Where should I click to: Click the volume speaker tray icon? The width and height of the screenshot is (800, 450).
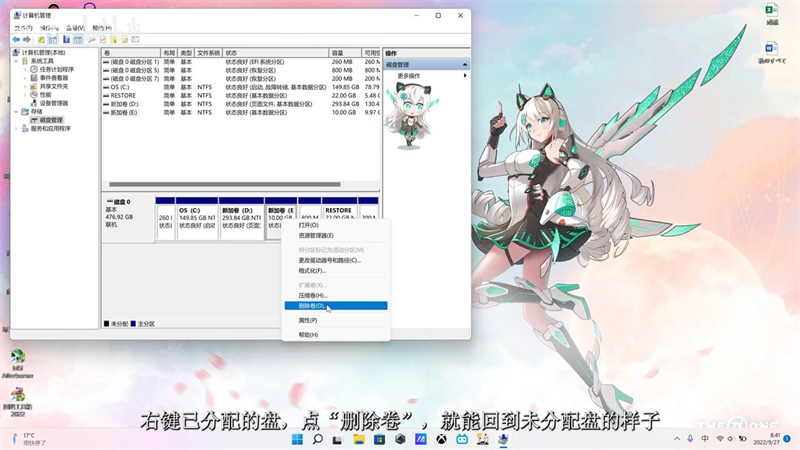click(730, 439)
